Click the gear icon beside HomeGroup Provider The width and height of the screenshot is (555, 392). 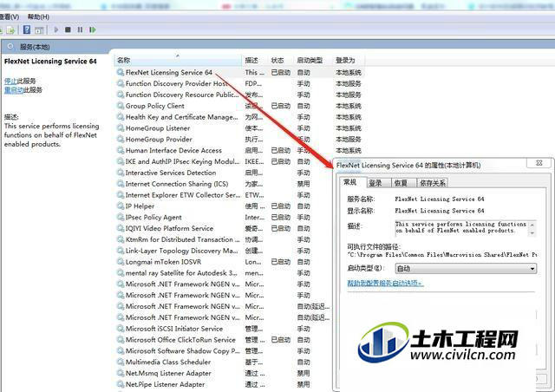[121, 139]
